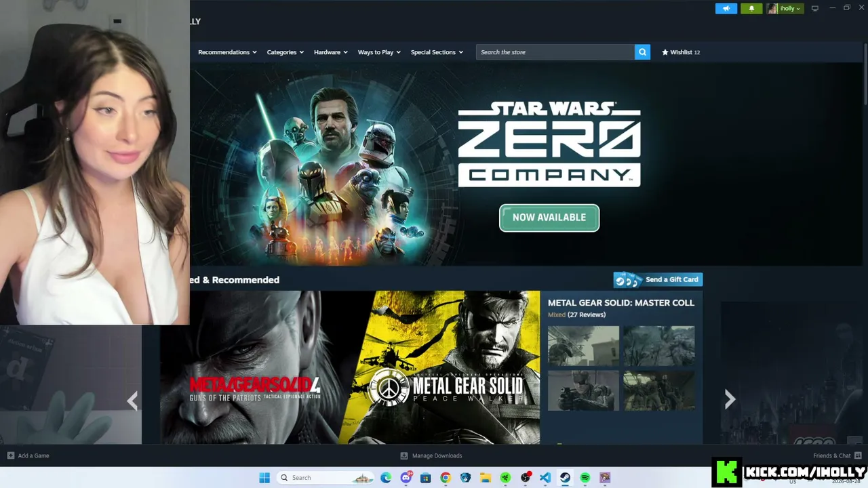View the top-right Metal Gear screenshot thumbnail

pos(659,346)
